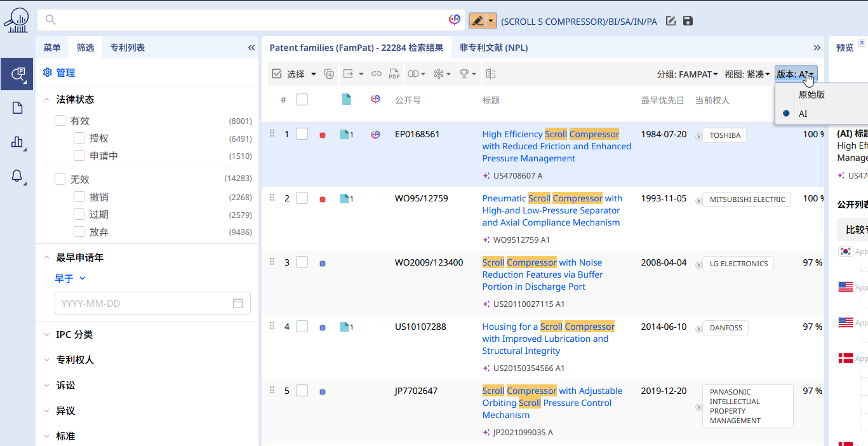868x446 pixels.
Task: Expand the 专利权人 filter section
Action: [46, 360]
